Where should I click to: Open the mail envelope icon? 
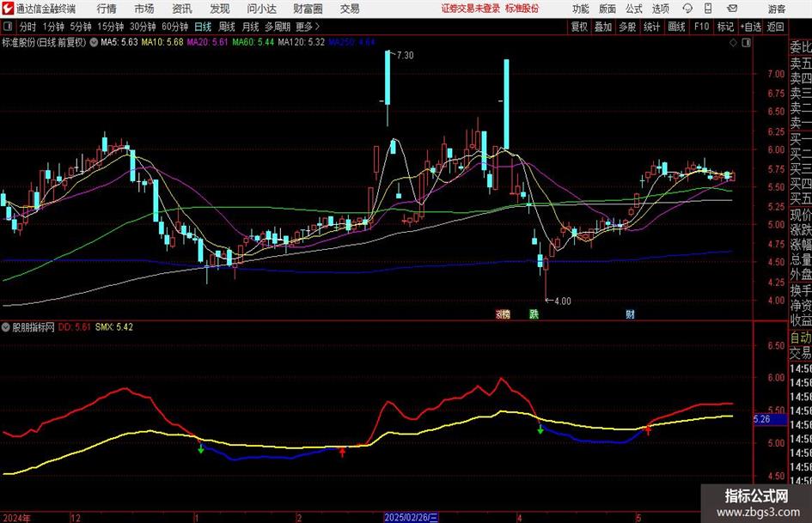732,9
